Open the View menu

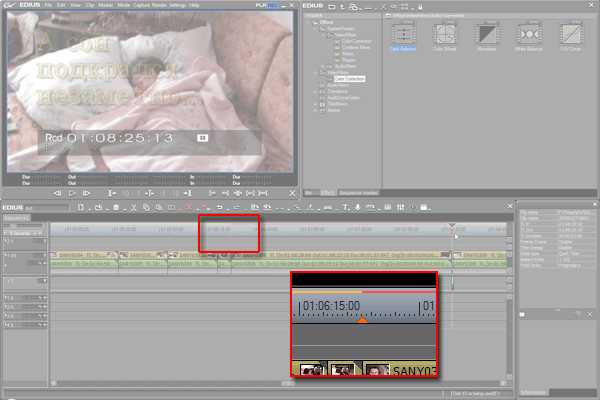pos(75,5)
